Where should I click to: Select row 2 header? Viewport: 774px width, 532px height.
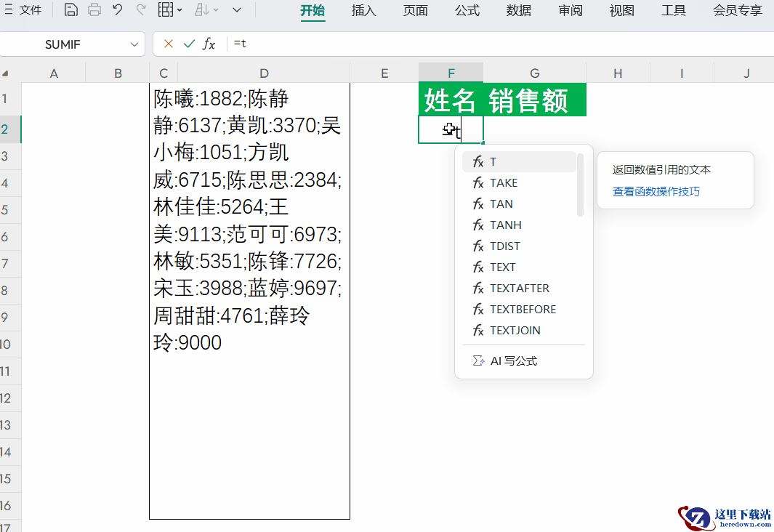[x=10, y=129]
